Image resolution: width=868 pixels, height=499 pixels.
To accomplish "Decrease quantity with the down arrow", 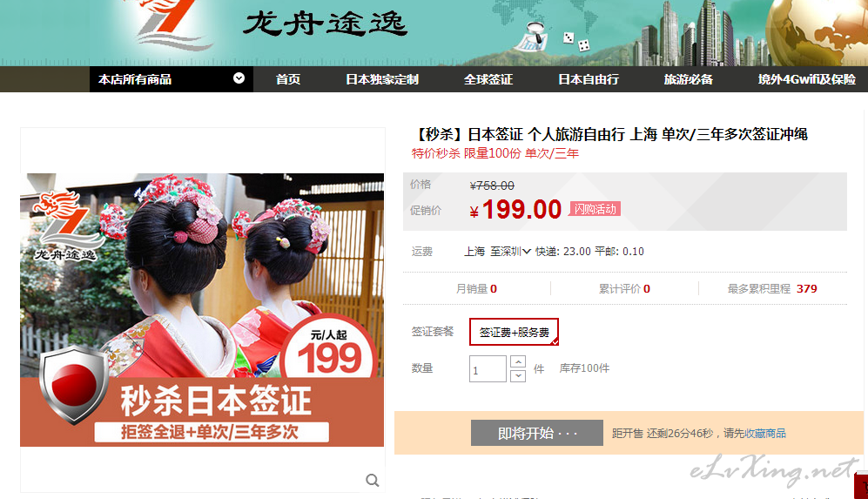I will [518, 376].
